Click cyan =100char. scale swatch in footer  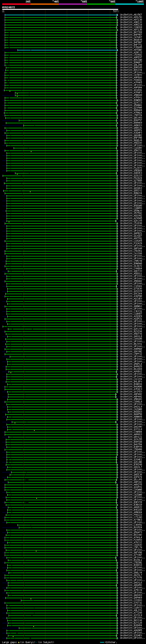pos(102,642)
